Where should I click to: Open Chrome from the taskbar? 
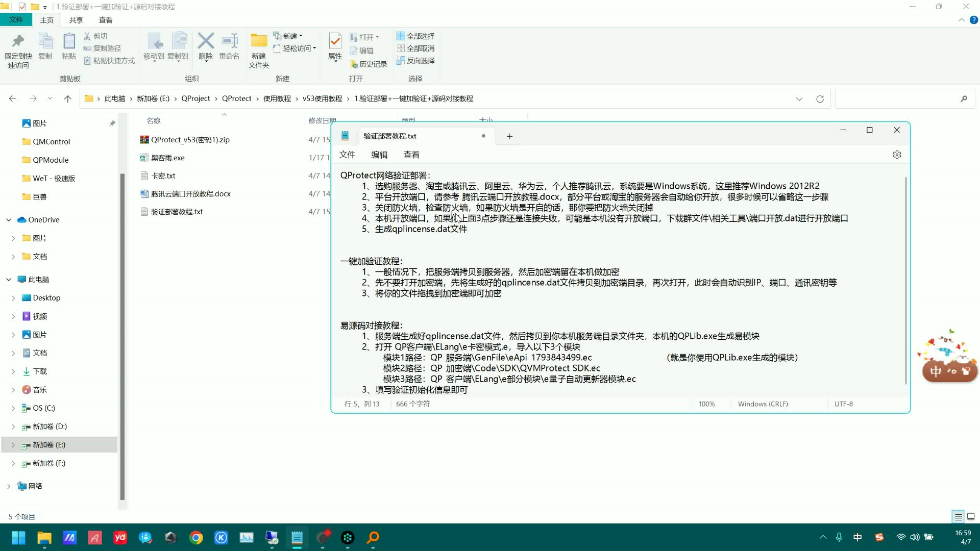click(x=196, y=538)
